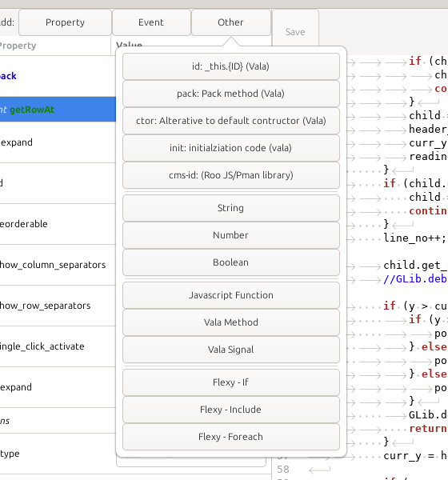Select the getRowAt property row
The height and width of the screenshot is (480, 448).
tap(58, 110)
